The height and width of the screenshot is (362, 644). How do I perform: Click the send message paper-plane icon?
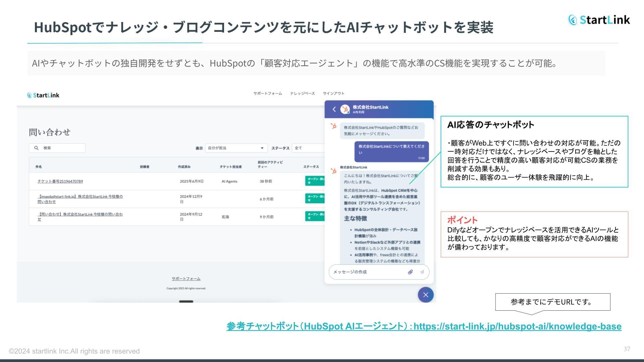422,272
